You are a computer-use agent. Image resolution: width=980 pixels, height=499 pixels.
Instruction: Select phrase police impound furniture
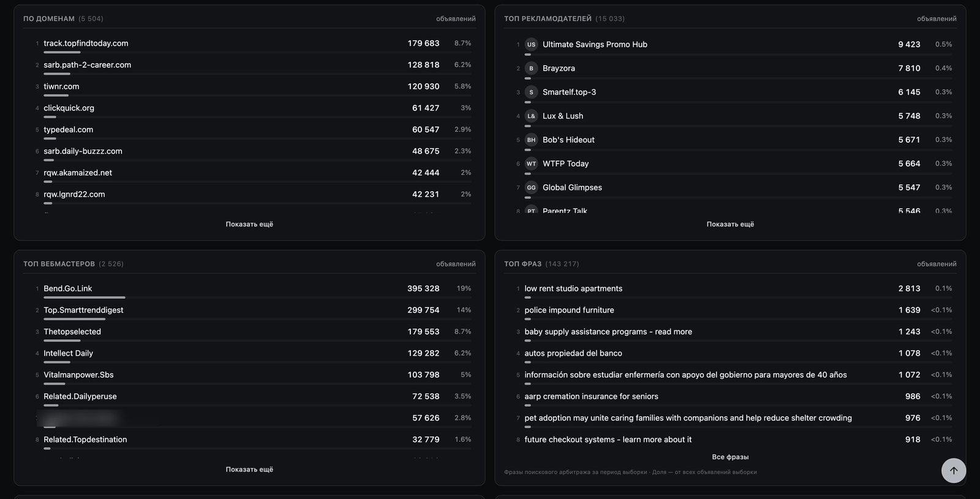point(569,310)
